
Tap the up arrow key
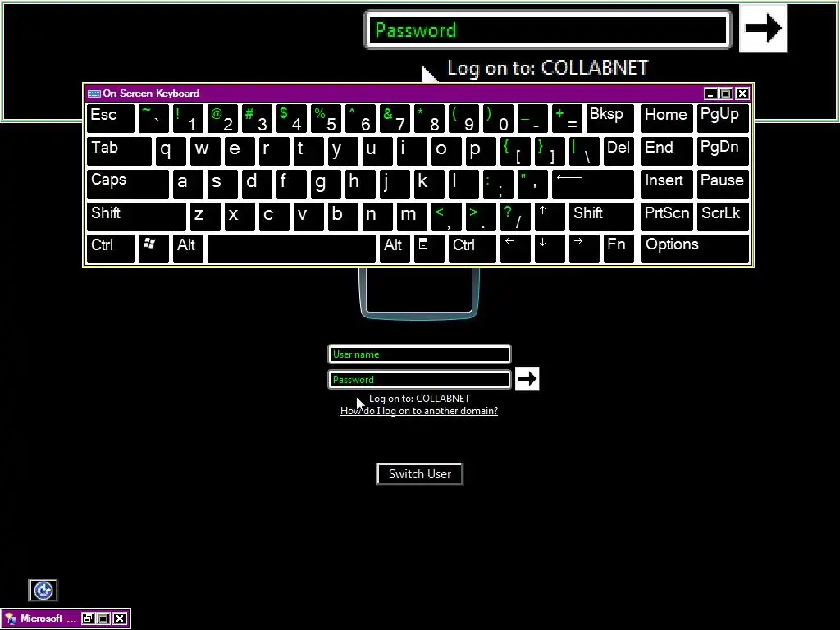coord(550,217)
